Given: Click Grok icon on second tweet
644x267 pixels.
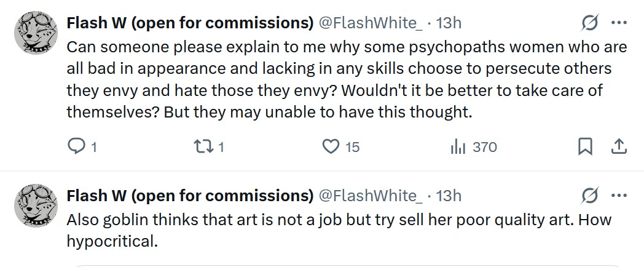Looking at the screenshot, I should click(590, 196).
